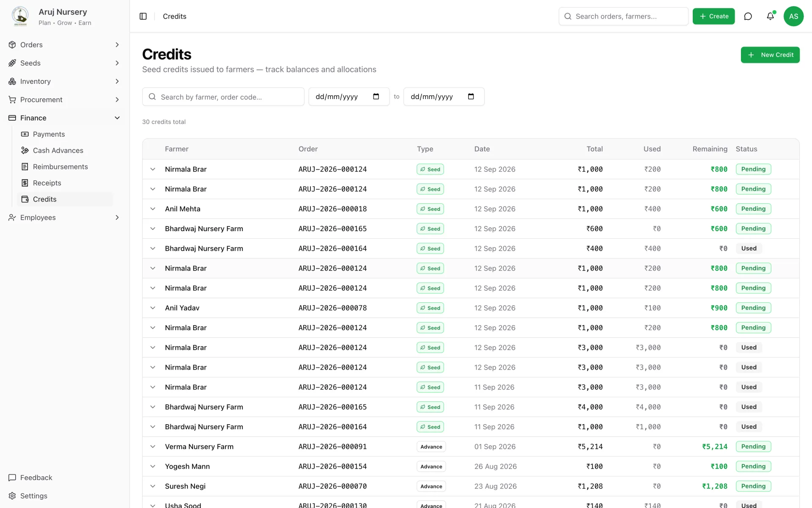Open the notifications bell
This screenshot has width=812, height=508.
pyautogui.click(x=770, y=16)
